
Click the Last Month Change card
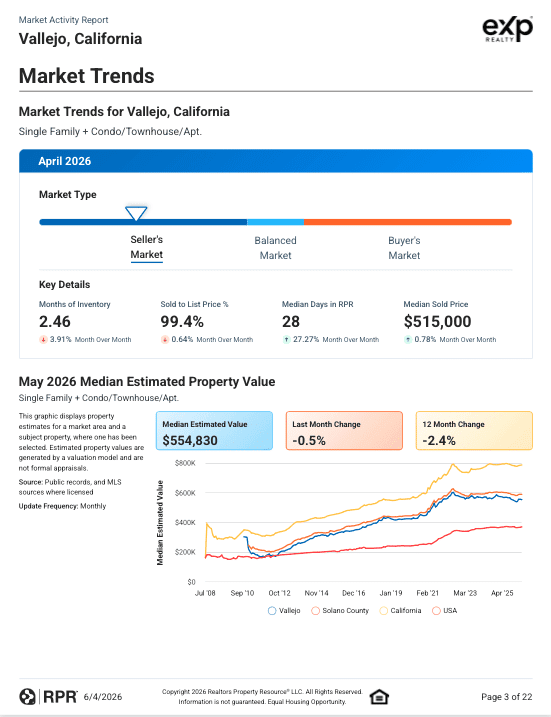(344, 431)
